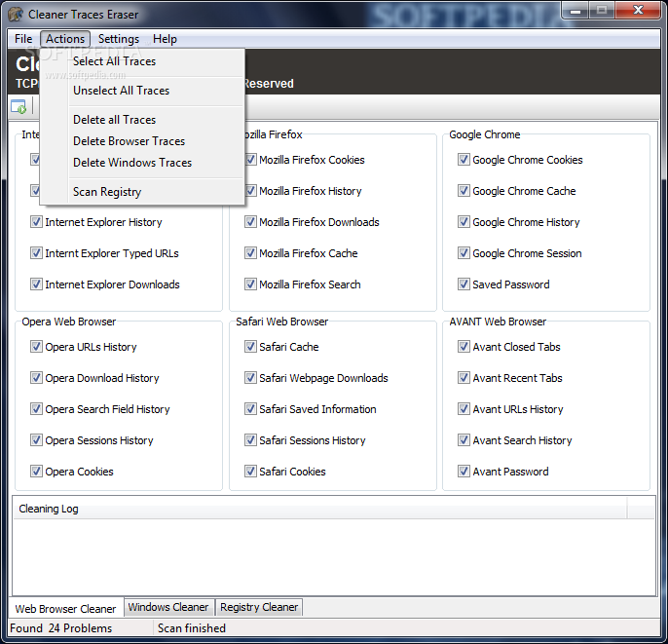
Task: Uncheck Opera Sessions History
Action: 36,439
